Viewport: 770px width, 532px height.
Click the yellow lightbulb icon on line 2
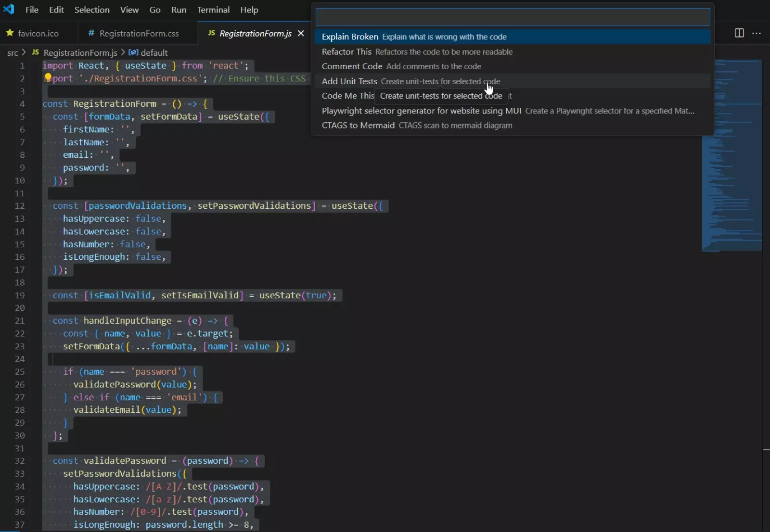(x=48, y=77)
